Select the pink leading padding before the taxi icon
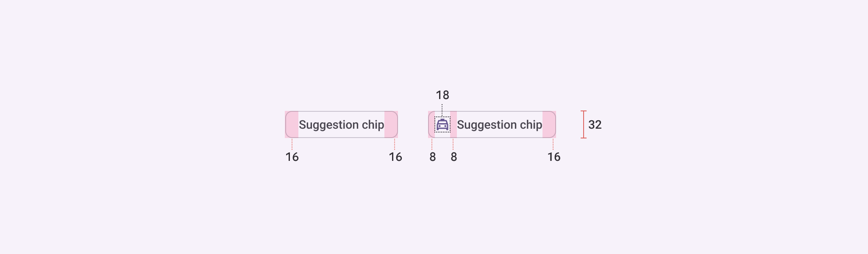 (431, 124)
